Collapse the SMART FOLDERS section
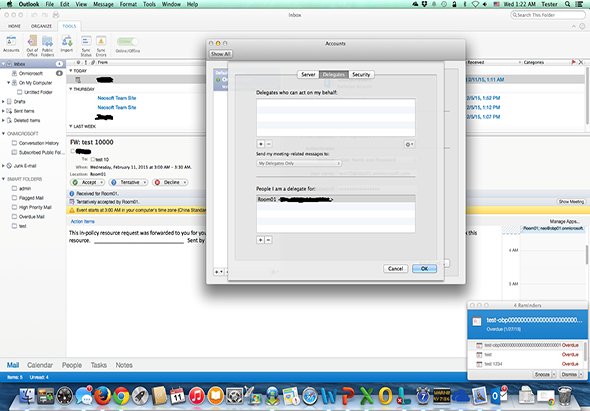Image resolution: width=590 pixels, height=411 pixels. (3, 179)
